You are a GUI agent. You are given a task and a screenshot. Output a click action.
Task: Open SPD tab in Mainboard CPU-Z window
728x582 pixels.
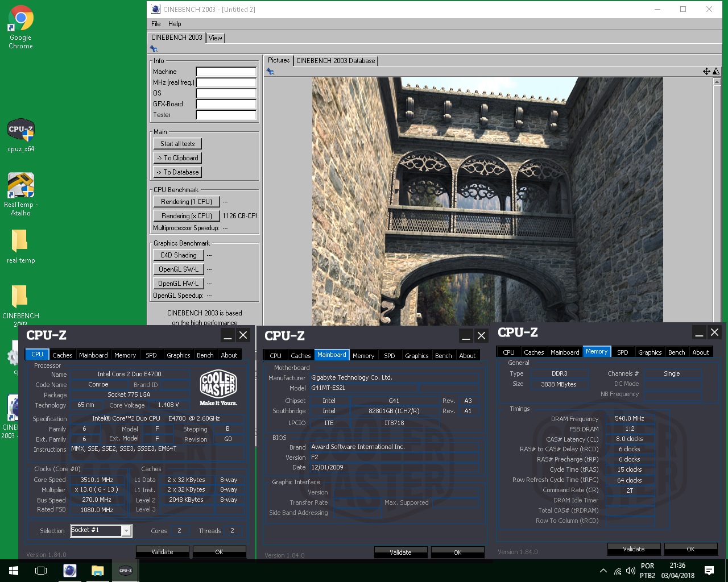[390, 356]
